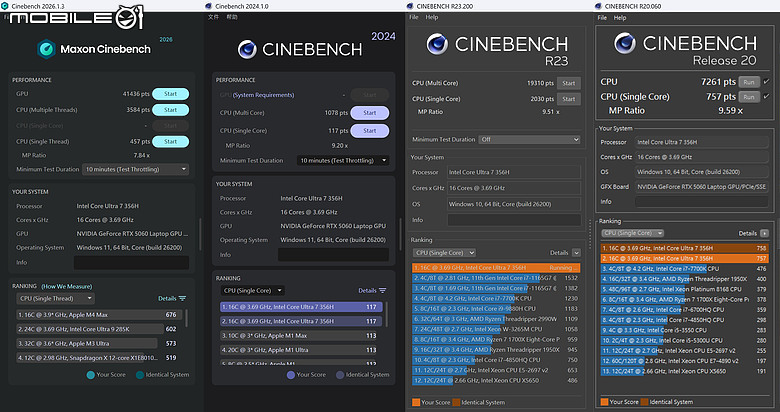Open the (System Requirements) link in Cinebench 2024
The width and height of the screenshot is (780, 412).
click(x=263, y=95)
